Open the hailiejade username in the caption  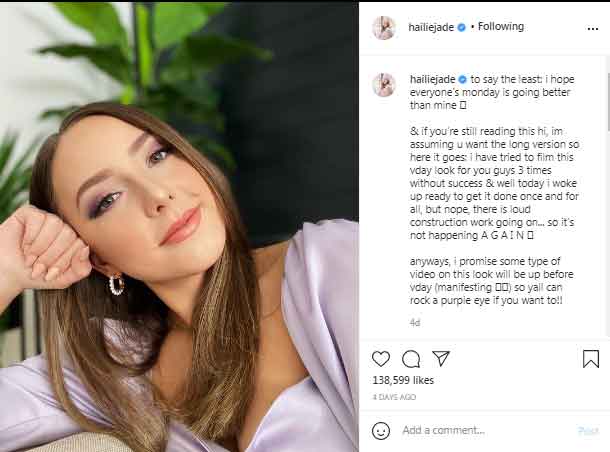(432, 78)
